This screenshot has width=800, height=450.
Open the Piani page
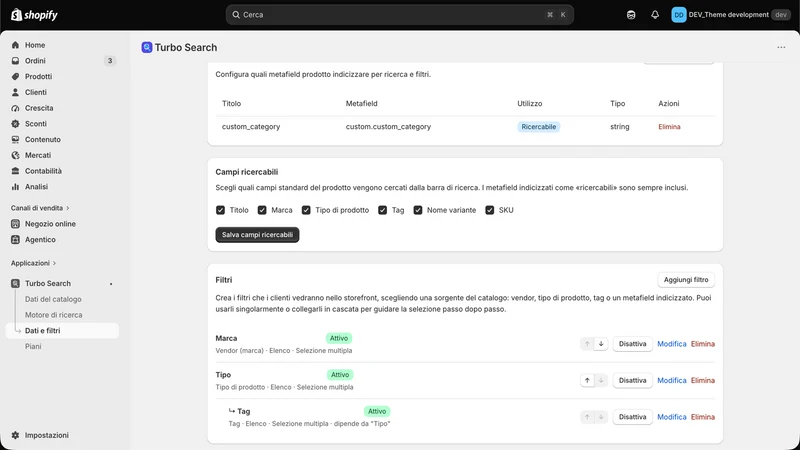pyautogui.click(x=33, y=346)
